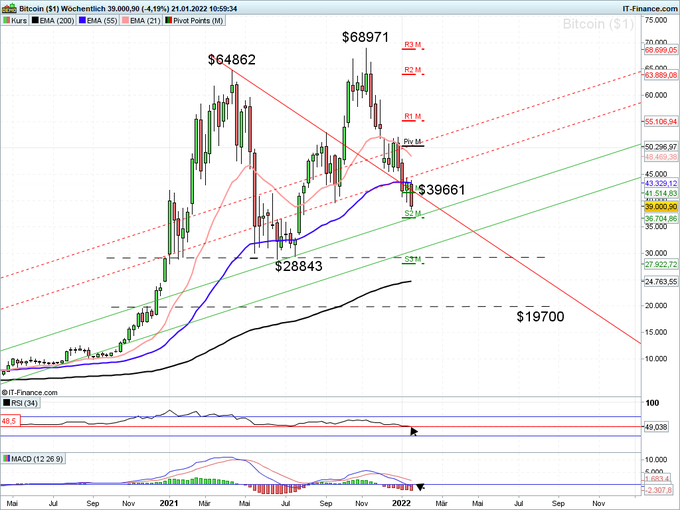Click the blue EMA (55) color swatch
The height and width of the screenshot is (510, 680).
tap(82, 20)
